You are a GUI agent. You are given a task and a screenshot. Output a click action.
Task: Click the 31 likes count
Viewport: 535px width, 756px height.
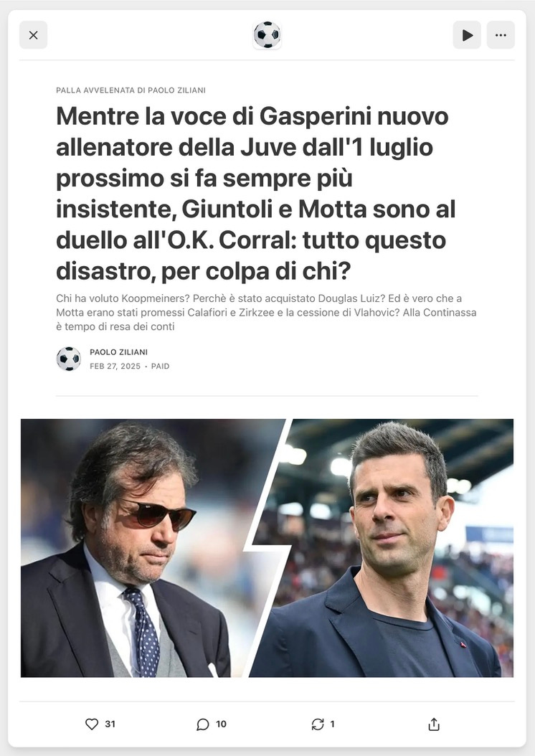110,724
